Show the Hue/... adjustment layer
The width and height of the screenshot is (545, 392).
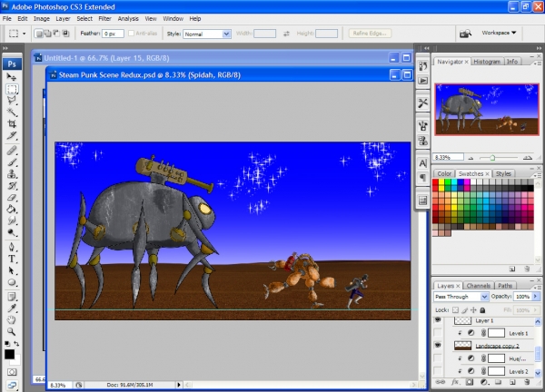pos(438,358)
